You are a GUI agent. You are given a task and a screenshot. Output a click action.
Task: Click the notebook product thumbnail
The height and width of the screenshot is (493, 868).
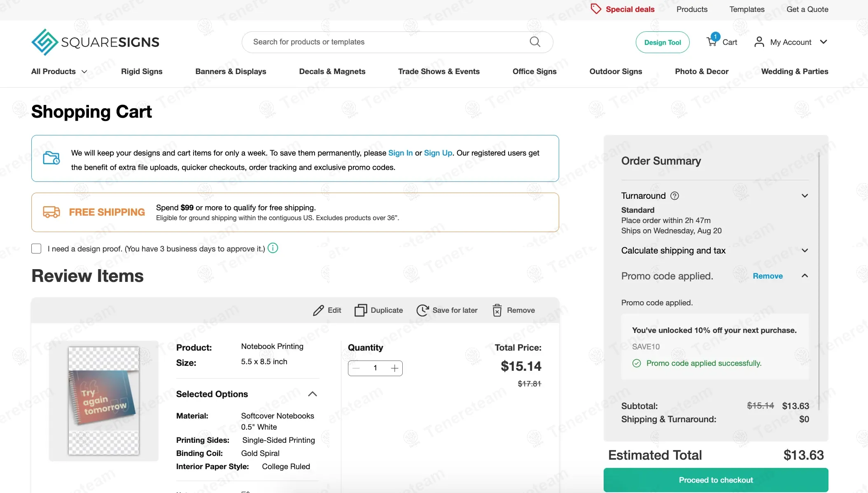point(104,401)
